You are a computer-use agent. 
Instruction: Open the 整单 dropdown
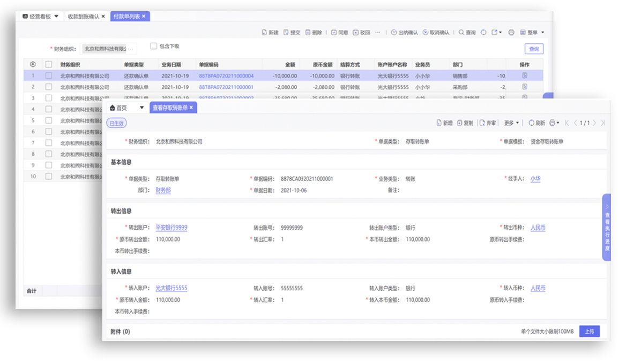542,32
